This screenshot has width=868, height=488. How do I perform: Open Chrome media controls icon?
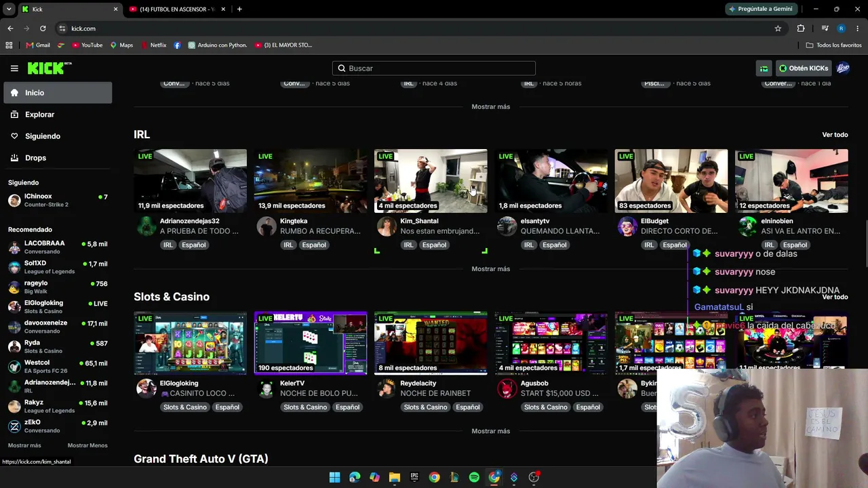825,28
